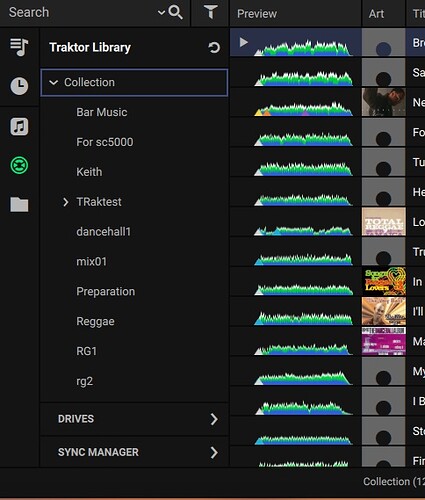The width and height of the screenshot is (425, 500).
Task: Collapse the Collection tree node
Action: coord(53,82)
